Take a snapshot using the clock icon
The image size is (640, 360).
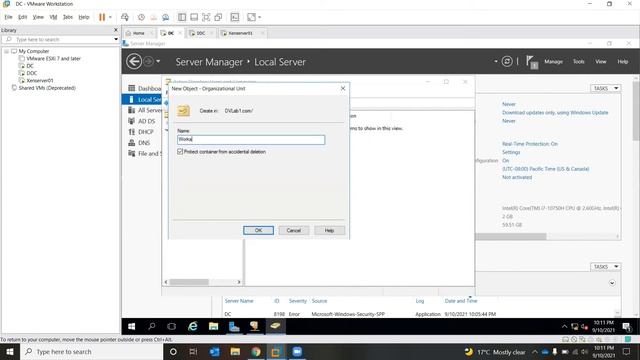(141, 17)
